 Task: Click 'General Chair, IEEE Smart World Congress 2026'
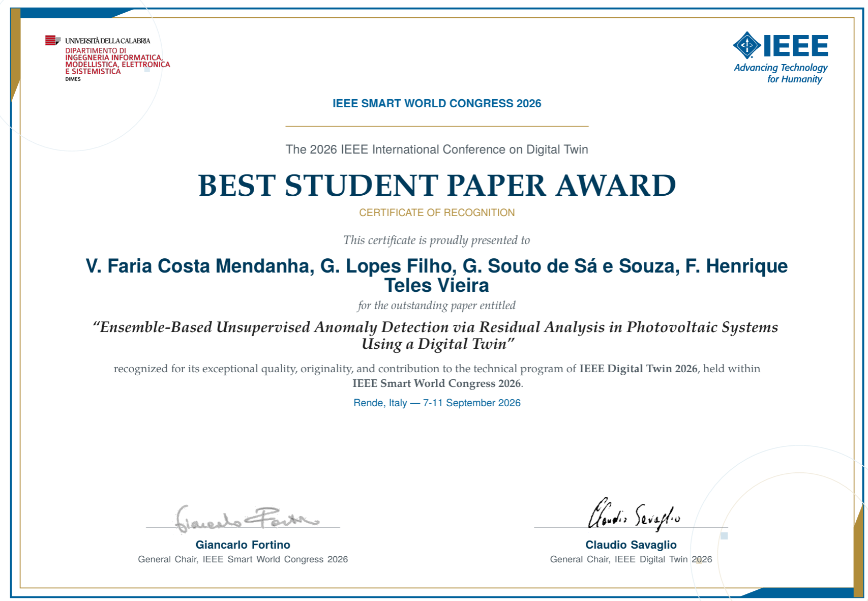click(x=243, y=559)
